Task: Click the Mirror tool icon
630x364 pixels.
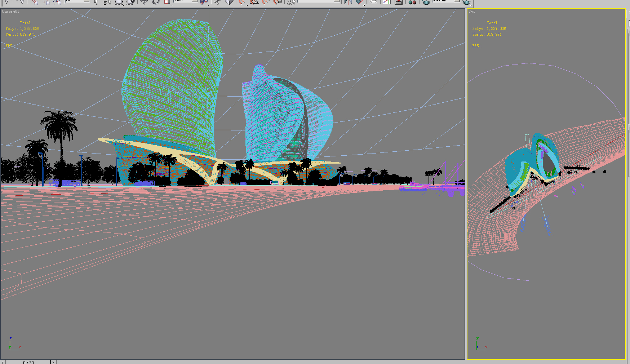Action: (348, 2)
